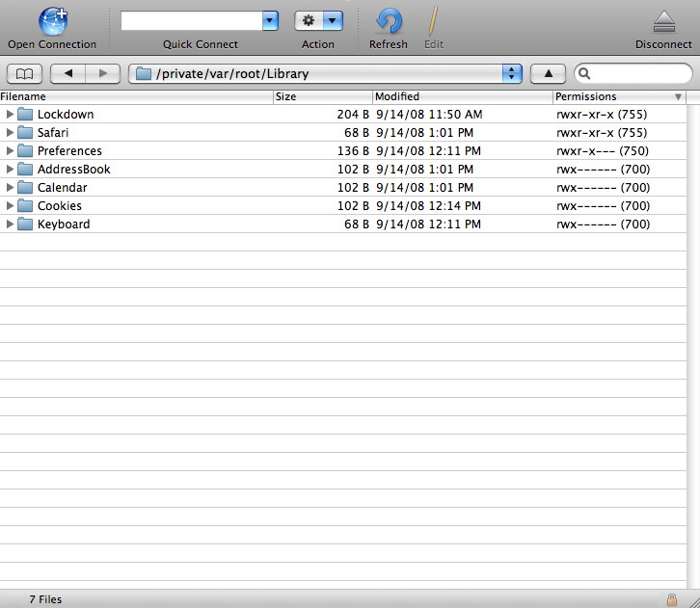Image resolution: width=700 pixels, height=608 pixels.
Task: Click the 9/14/08 12:14 PM date
Action: pos(428,205)
